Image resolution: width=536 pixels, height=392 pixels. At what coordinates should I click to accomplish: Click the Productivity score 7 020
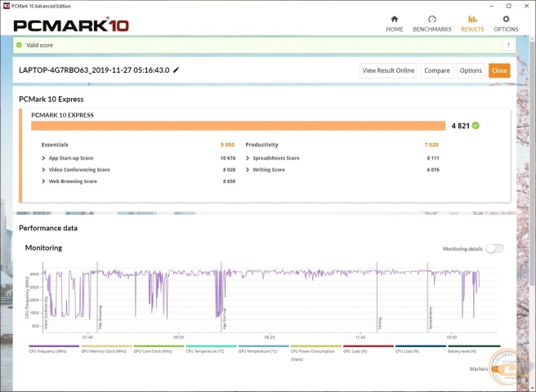431,145
